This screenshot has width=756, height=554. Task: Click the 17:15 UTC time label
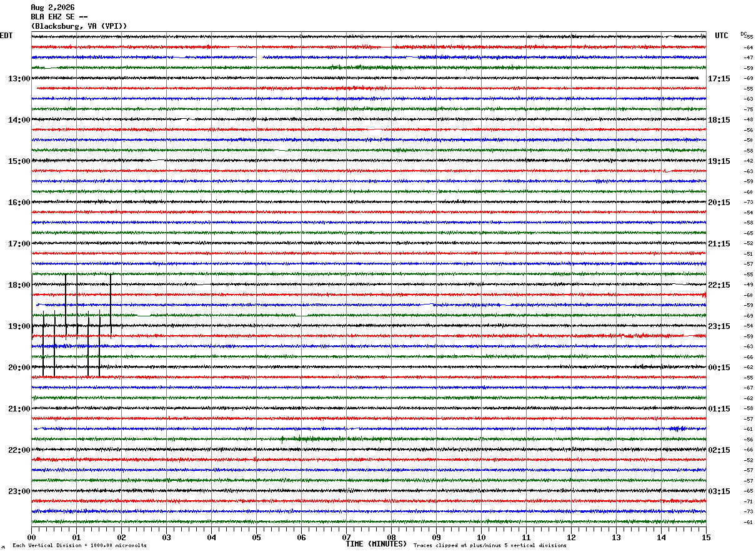(x=719, y=79)
